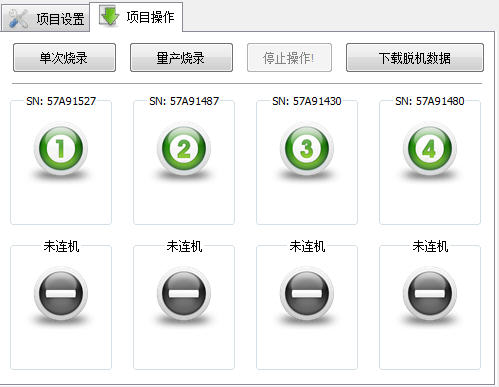Viewport: 499px width, 387px height.
Task: Switch to the 项目设置 tab
Action: point(45,18)
